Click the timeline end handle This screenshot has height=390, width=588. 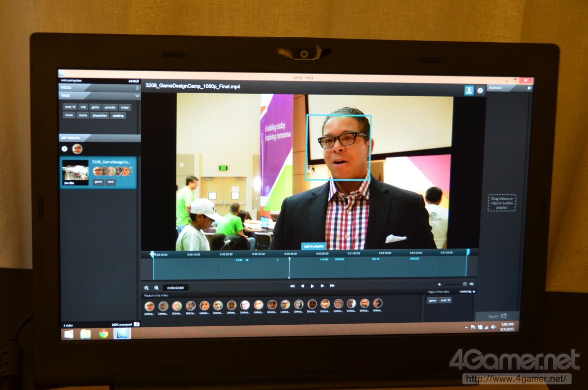(467, 252)
